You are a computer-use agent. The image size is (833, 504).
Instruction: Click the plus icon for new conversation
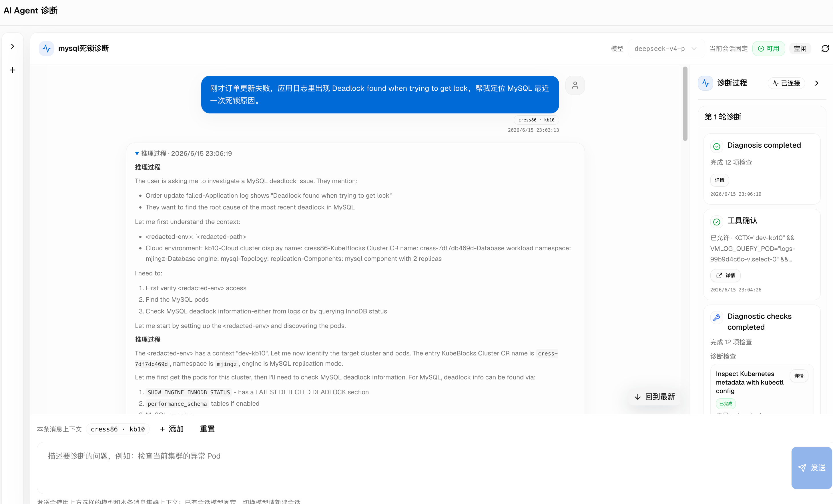click(x=13, y=70)
